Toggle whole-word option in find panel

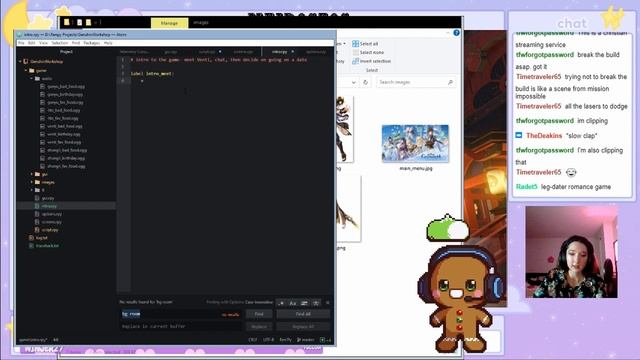point(316,303)
